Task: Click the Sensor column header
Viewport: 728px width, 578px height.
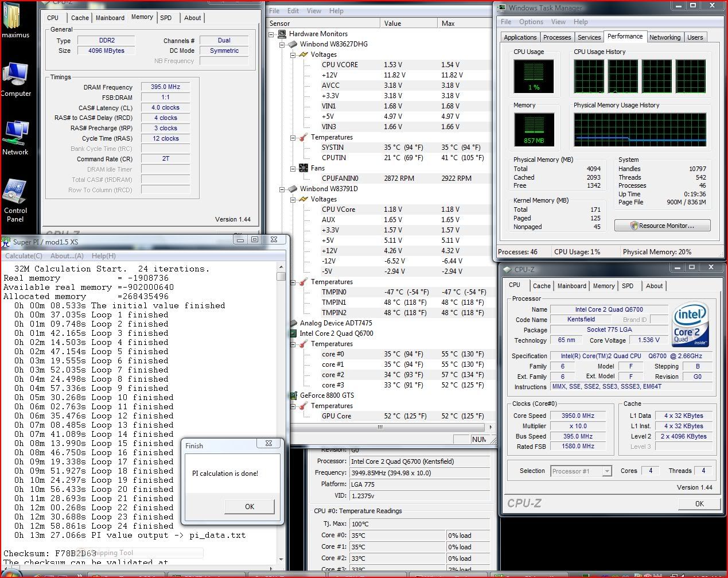Action: (x=323, y=24)
